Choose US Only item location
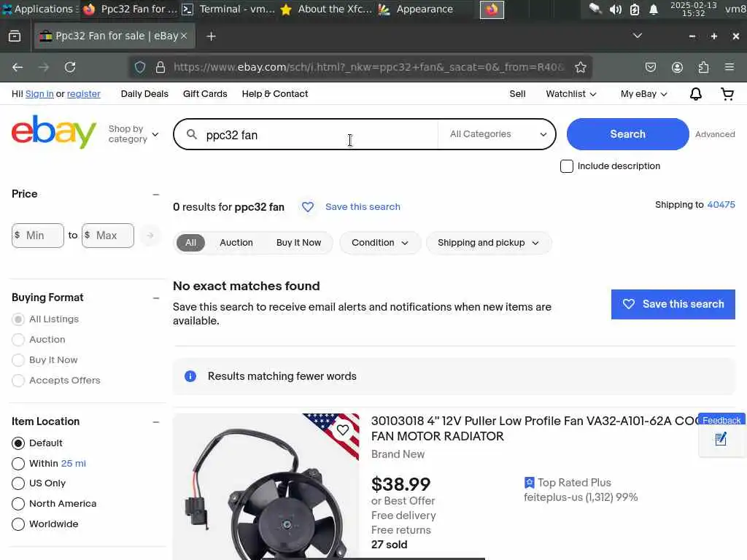Image resolution: width=747 pixels, height=560 pixels. click(x=18, y=483)
